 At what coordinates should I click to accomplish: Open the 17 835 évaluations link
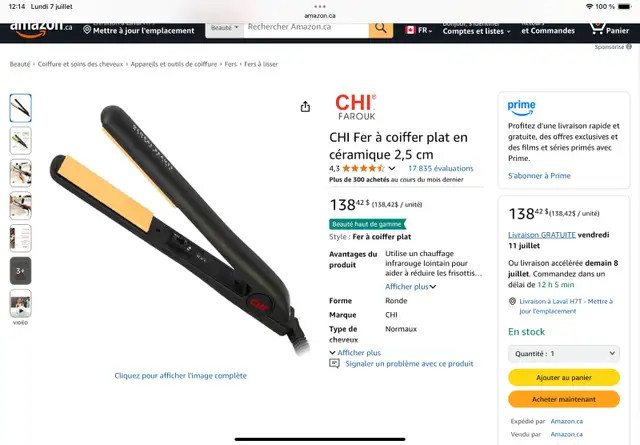(x=441, y=168)
